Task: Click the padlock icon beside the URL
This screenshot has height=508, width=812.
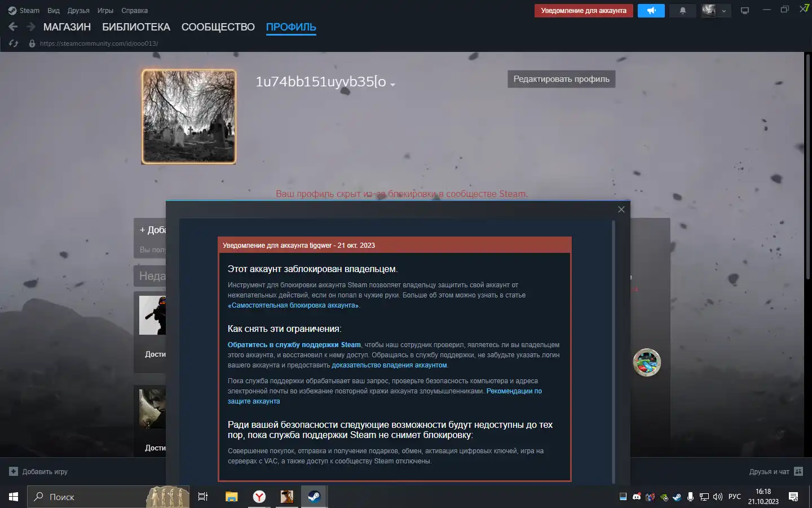Action: (x=32, y=43)
